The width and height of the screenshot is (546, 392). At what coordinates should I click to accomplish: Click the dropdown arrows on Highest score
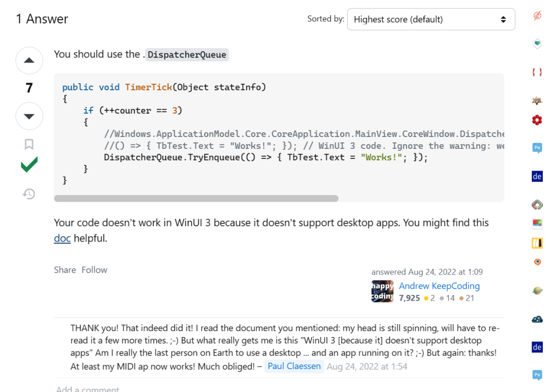point(503,20)
